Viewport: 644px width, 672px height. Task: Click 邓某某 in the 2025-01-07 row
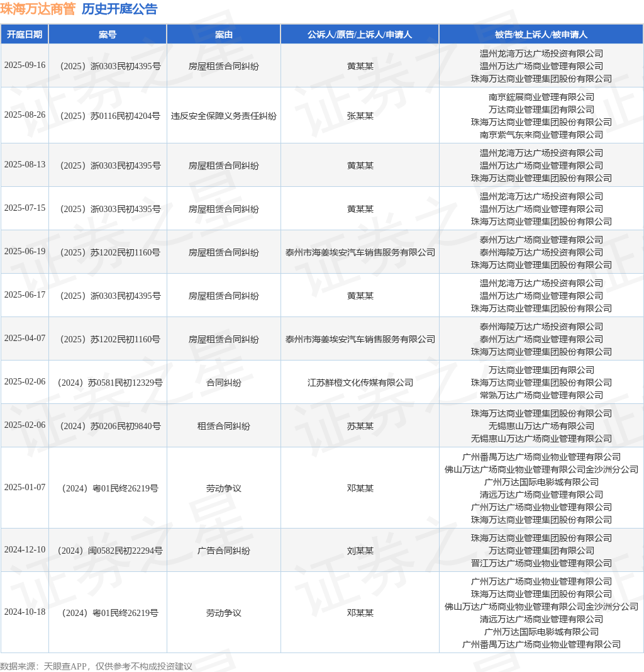click(x=360, y=488)
